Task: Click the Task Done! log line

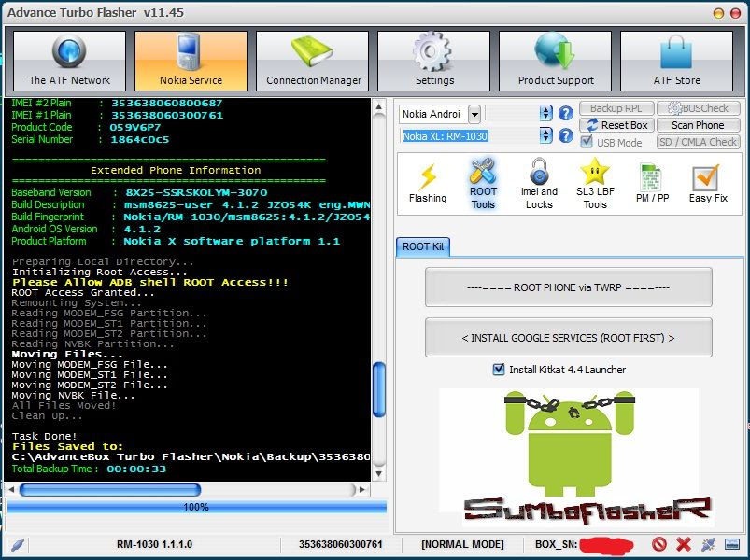Action: click(x=44, y=436)
